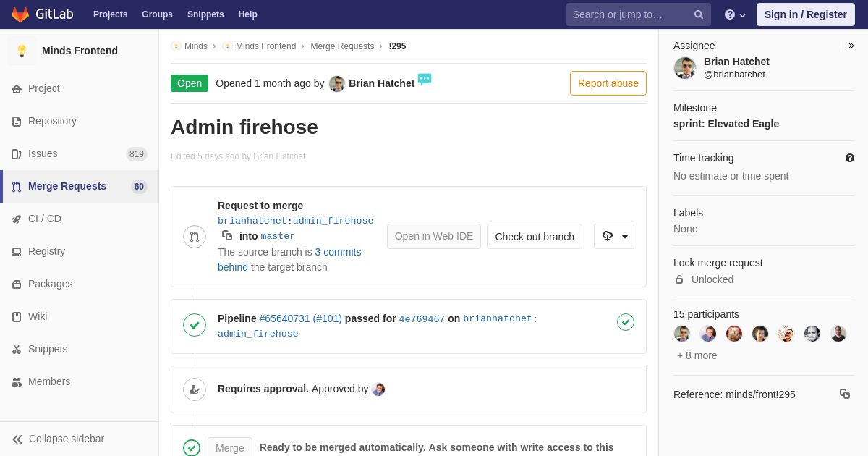Open the download merge request dropdown

(x=614, y=236)
